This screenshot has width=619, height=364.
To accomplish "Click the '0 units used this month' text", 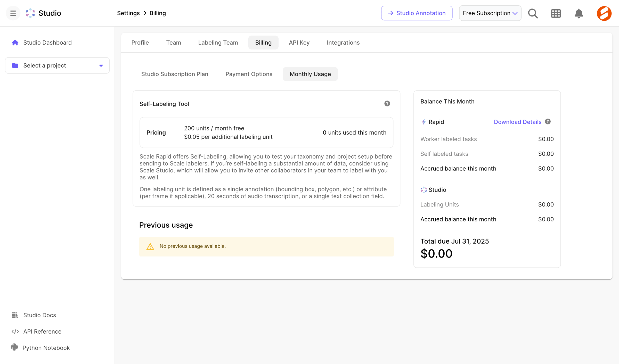I will pos(354,133).
